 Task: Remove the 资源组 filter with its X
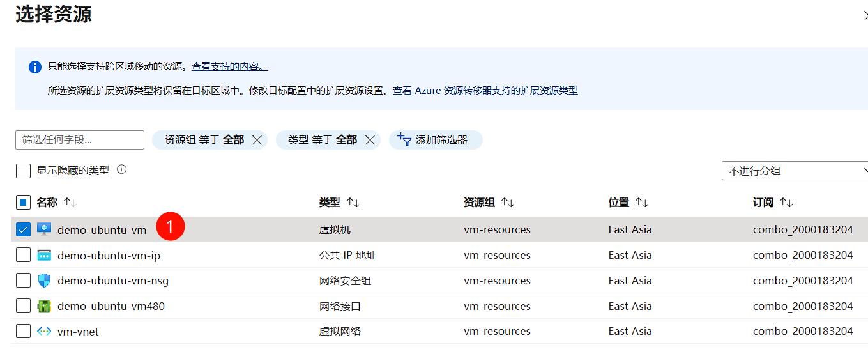(x=257, y=140)
